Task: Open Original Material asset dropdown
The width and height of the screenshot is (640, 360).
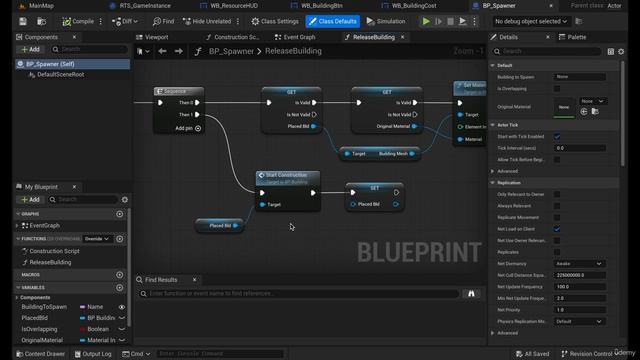Action: pos(592,101)
